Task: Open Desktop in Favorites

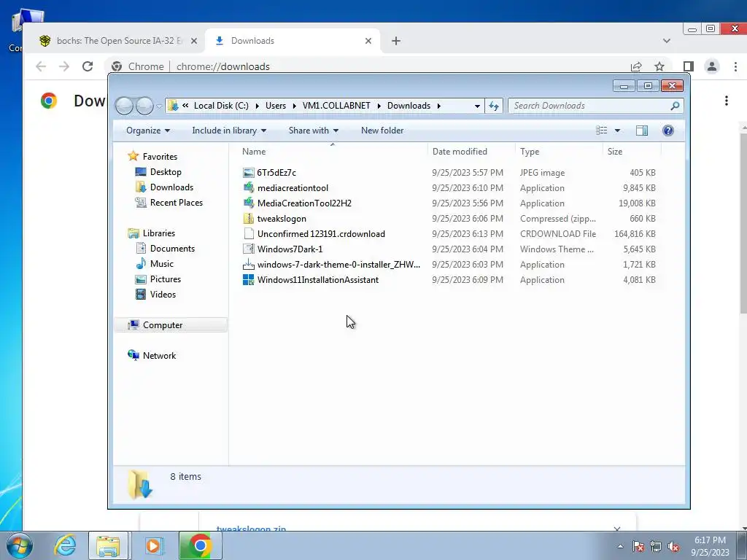Action: tap(166, 172)
